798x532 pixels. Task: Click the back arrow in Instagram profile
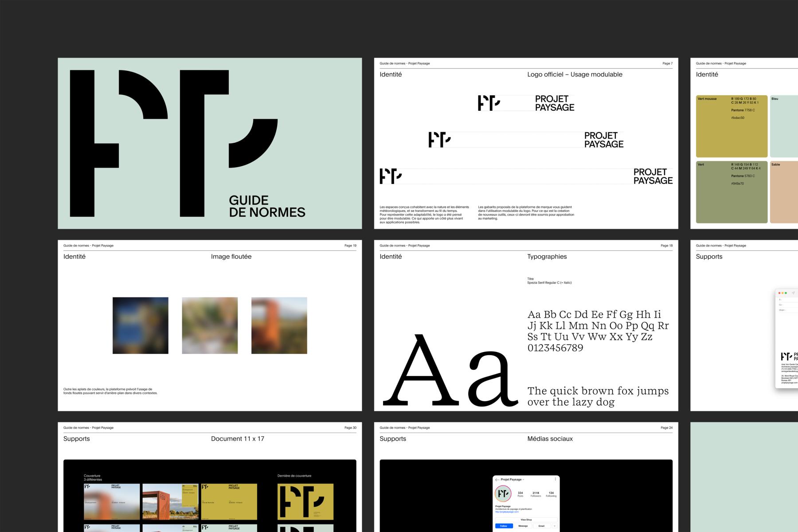[497, 480]
